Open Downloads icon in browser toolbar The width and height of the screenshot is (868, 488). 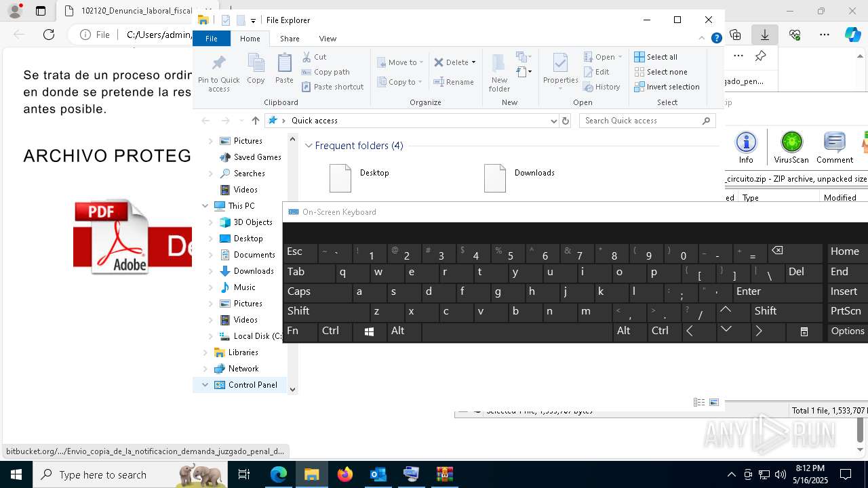click(x=764, y=35)
